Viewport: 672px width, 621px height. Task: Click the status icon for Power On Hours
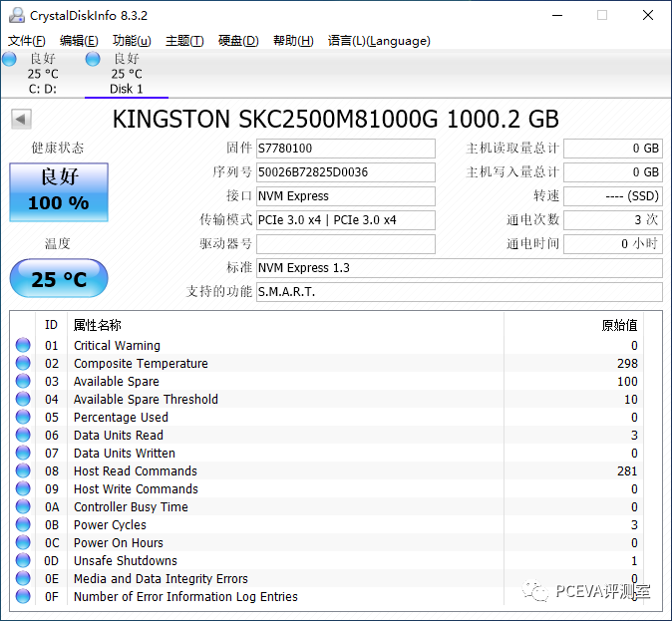(x=23, y=542)
